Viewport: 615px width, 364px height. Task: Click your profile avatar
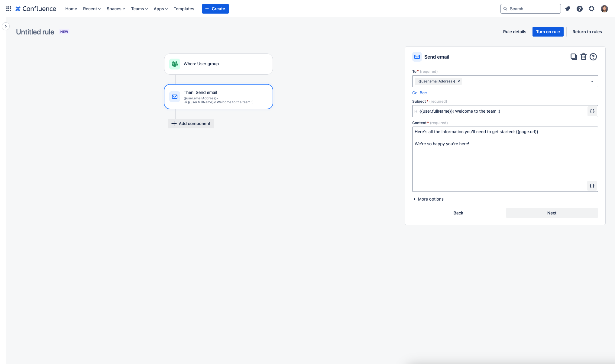pyautogui.click(x=604, y=8)
